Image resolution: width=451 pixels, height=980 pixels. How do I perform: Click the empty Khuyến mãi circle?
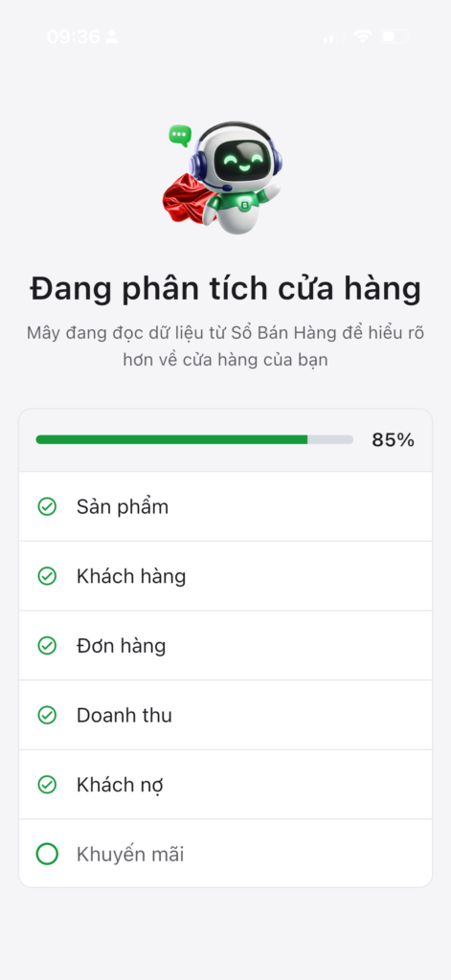tap(47, 853)
